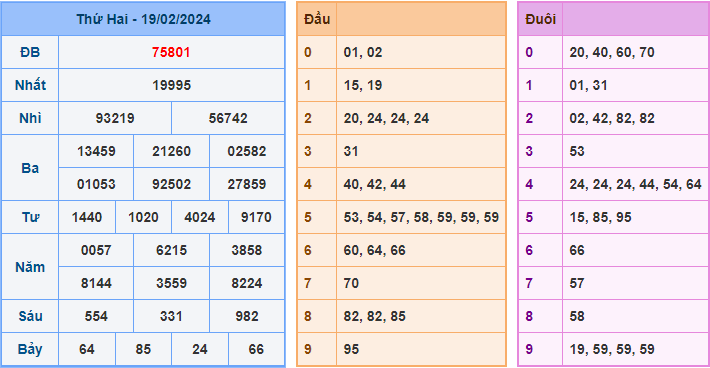Click sixth prize number 554
This screenshot has height=368, width=710.
click(x=96, y=316)
